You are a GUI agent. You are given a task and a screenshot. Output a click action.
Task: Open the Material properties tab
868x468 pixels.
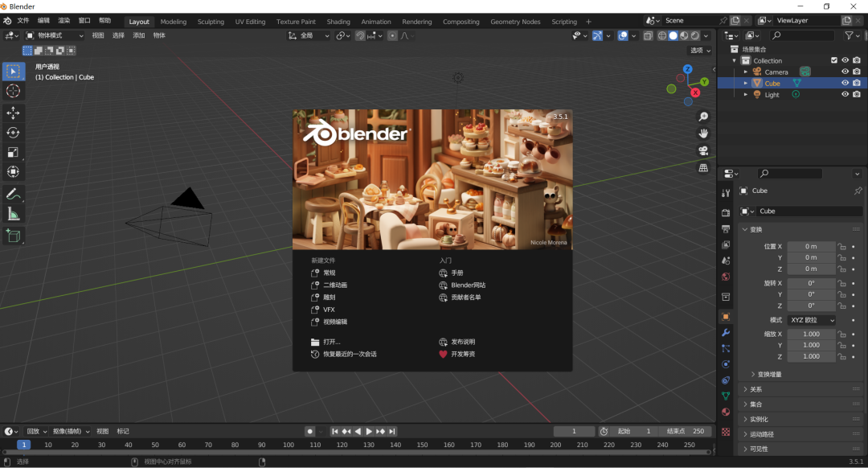coord(726,413)
